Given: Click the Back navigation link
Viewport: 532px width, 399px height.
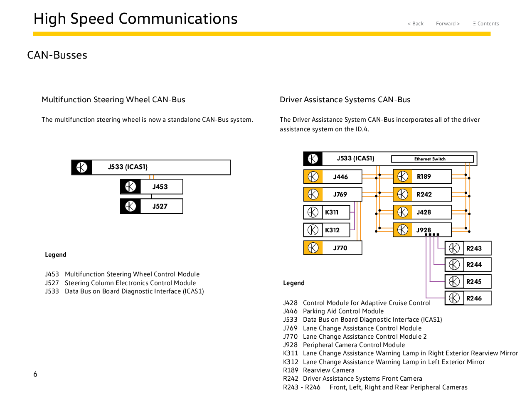Looking at the screenshot, I should 415,24.
